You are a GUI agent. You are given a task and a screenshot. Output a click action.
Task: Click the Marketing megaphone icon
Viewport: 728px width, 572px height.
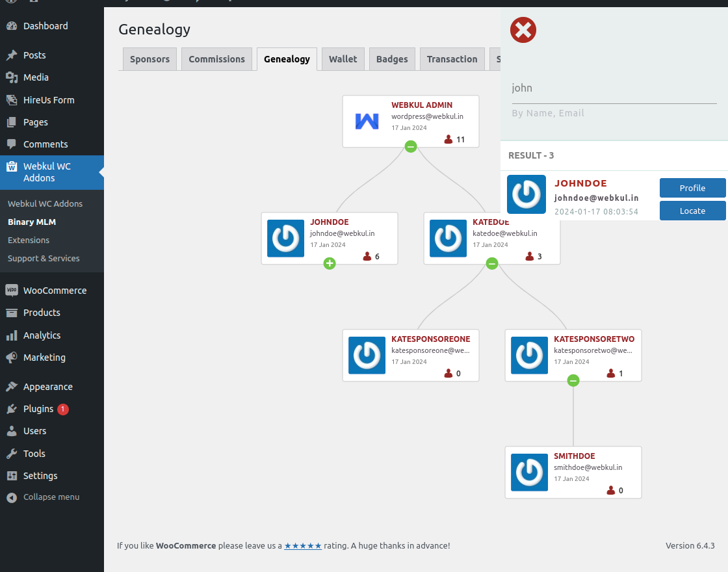tap(12, 357)
